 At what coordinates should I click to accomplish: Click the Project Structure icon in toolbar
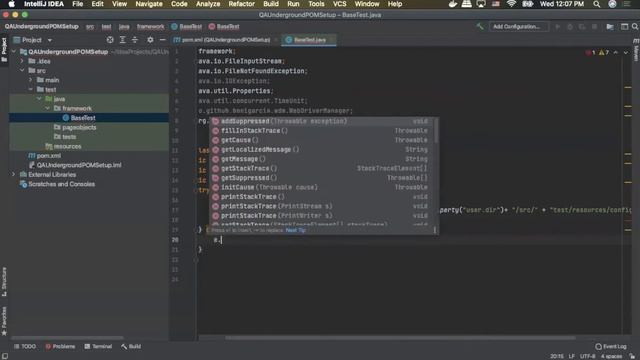(610, 27)
